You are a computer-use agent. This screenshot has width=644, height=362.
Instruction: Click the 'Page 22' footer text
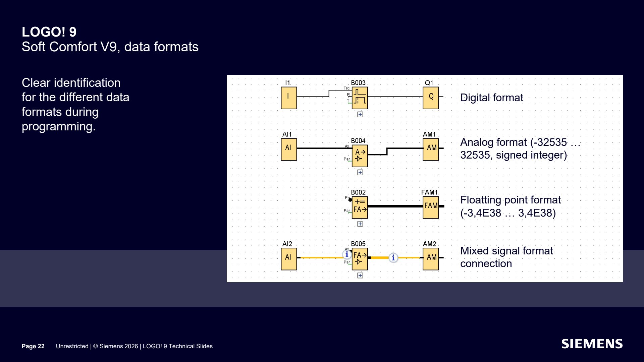point(33,346)
